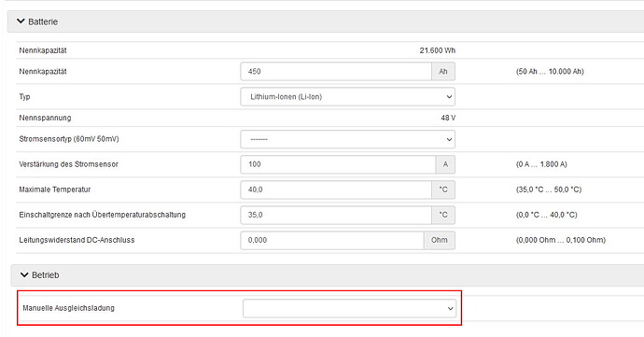Click the 21.600 Wh capacity value
The width and height of the screenshot is (644, 337).
pyautogui.click(x=438, y=50)
